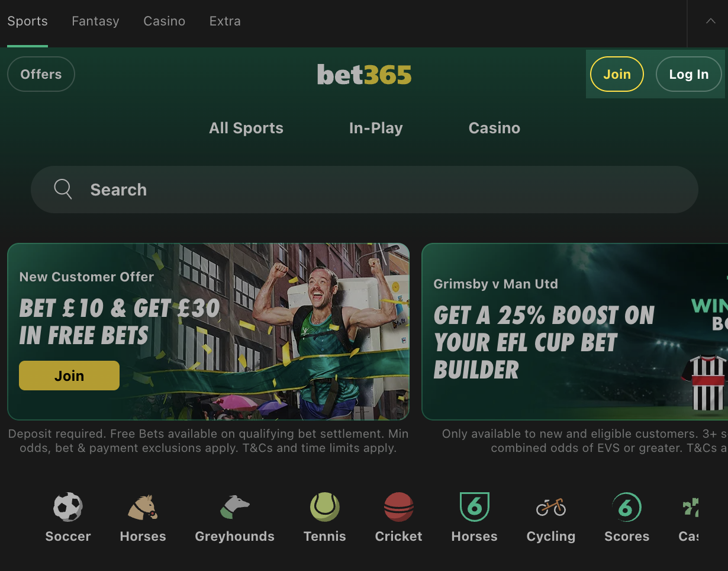
Task: Switch to the Extra tab
Action: click(x=225, y=21)
